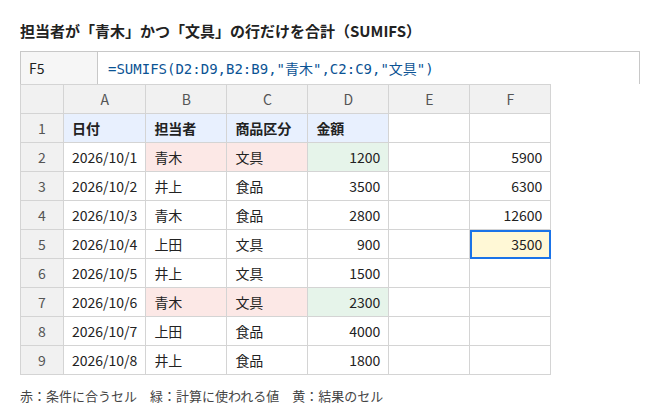This screenshot has height=419, width=660.
Task: Select the amount cell 900
Action: [x=348, y=245]
